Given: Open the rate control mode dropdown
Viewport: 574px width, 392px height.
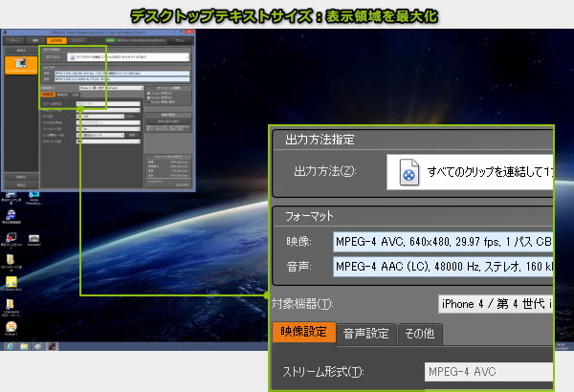Looking at the screenshot, I should (99, 135).
